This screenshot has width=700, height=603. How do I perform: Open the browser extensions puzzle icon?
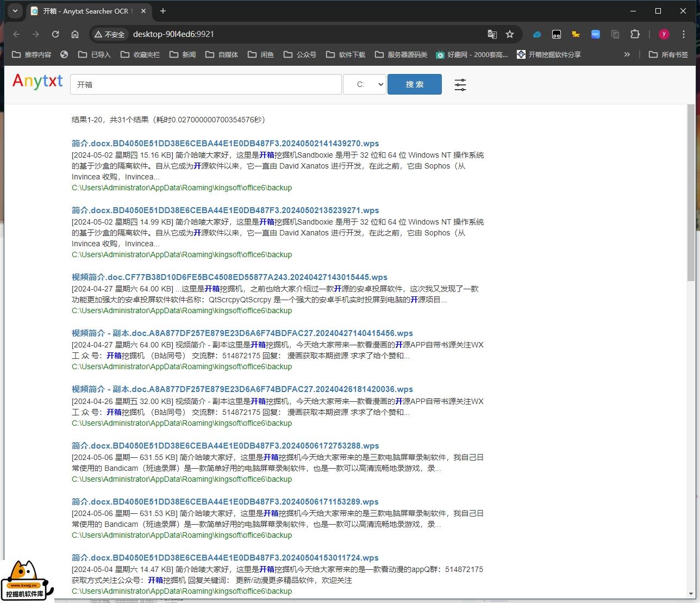[x=635, y=34]
